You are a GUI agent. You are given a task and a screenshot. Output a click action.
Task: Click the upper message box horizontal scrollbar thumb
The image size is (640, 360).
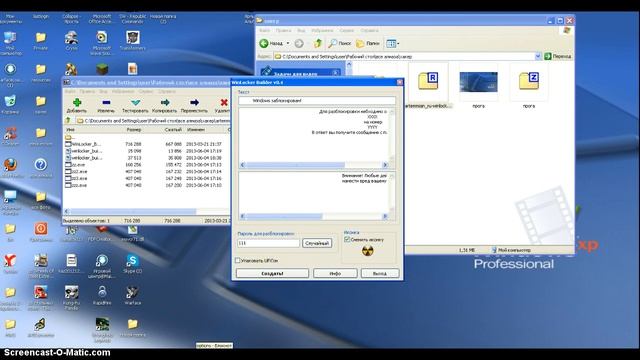click(x=296, y=164)
